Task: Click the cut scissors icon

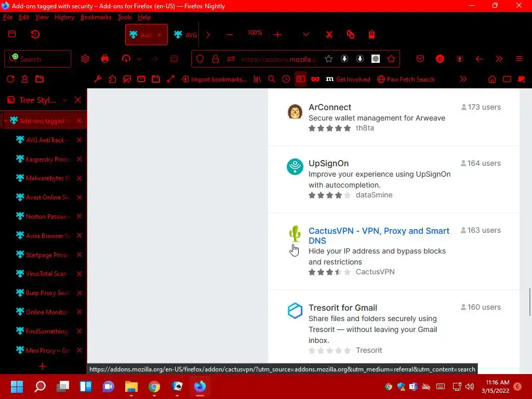Action: [x=329, y=35]
